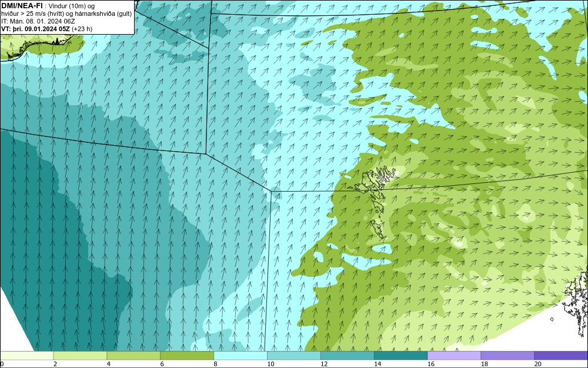Click the 6–8 m/s olive green legend swatch
Viewport: 588px width, 368px height.
coord(187,355)
